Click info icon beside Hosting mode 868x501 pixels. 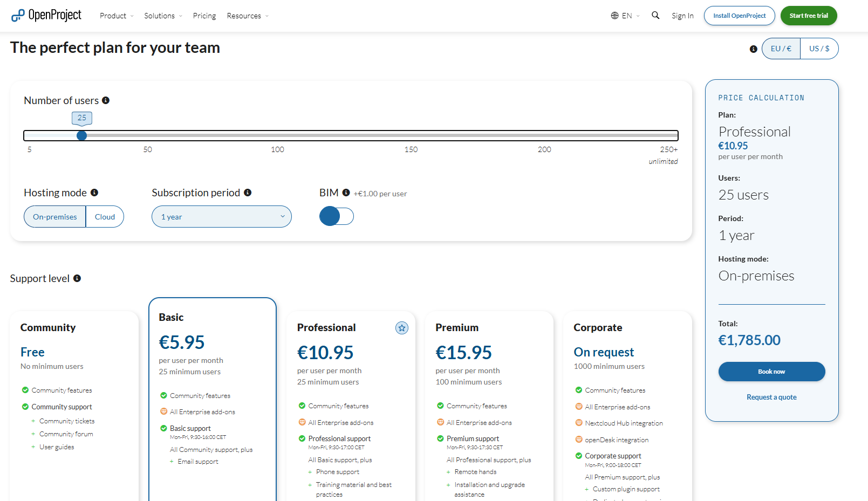[94, 193]
